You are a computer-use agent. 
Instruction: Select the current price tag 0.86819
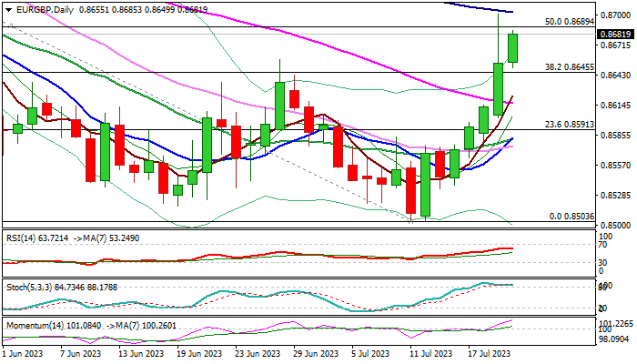(x=615, y=35)
